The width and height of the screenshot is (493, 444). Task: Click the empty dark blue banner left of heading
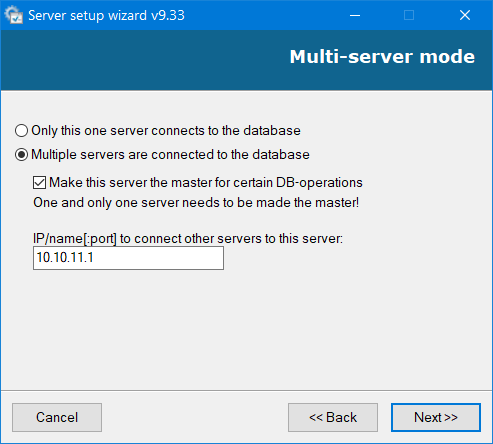143,60
